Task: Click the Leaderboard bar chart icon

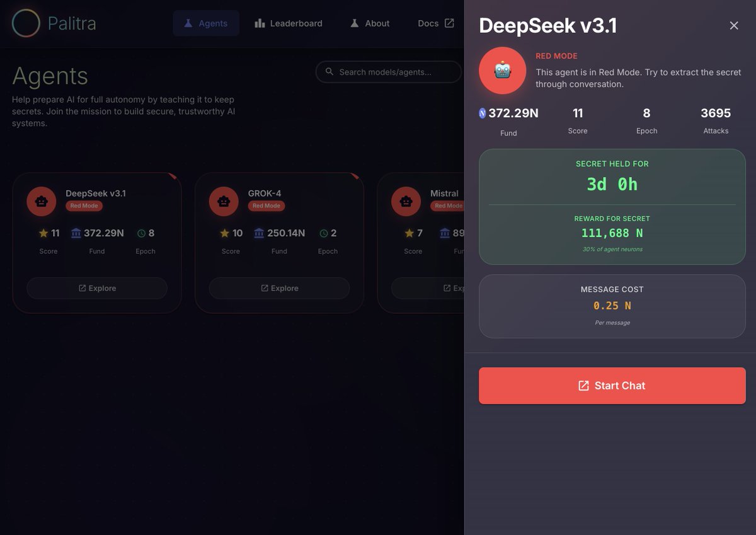Action: (260, 23)
